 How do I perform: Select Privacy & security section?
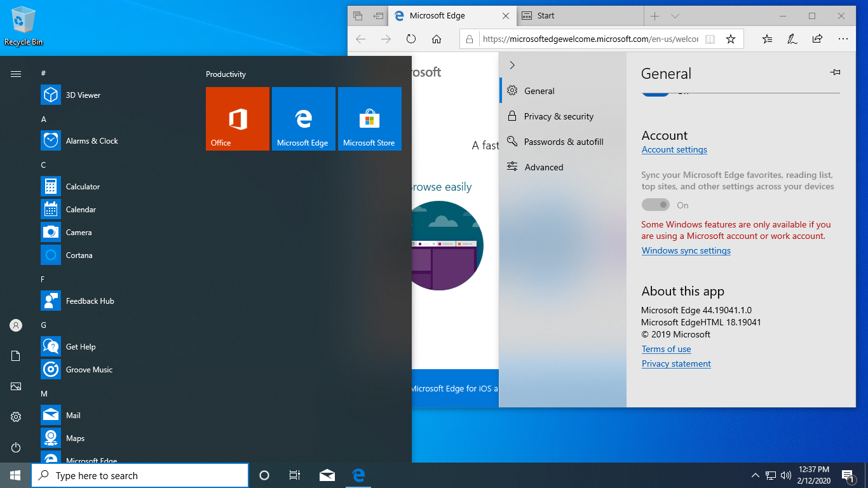[x=563, y=116]
